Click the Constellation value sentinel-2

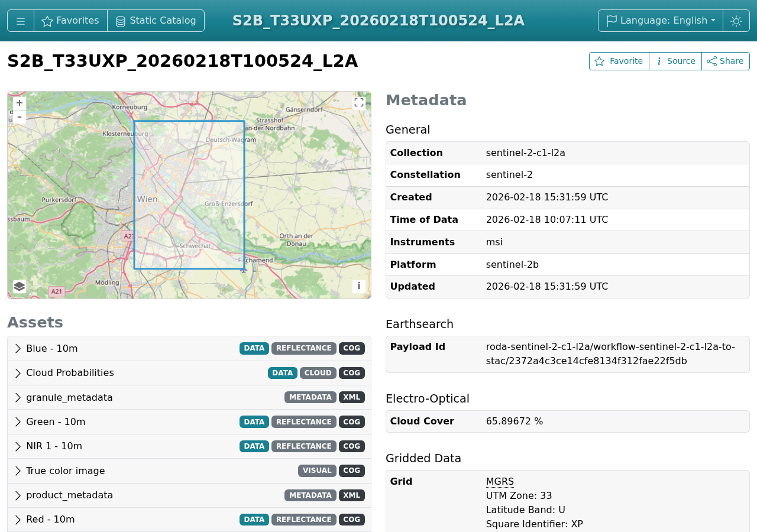click(509, 175)
